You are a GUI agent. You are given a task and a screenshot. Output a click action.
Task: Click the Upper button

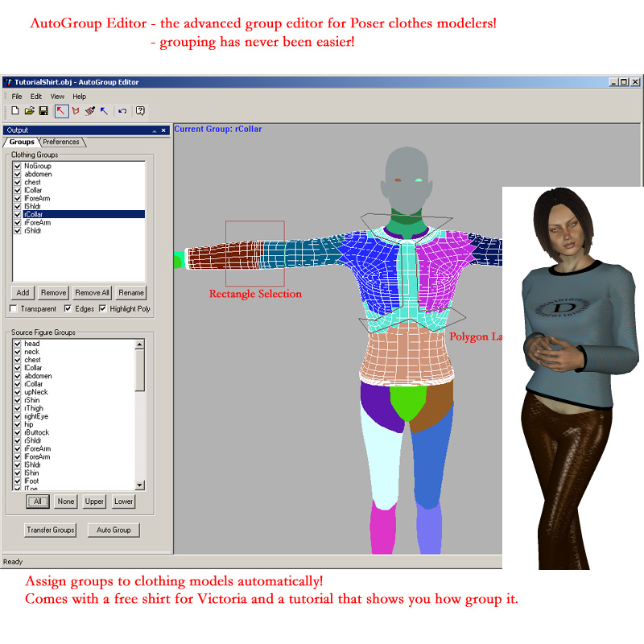tap(94, 502)
